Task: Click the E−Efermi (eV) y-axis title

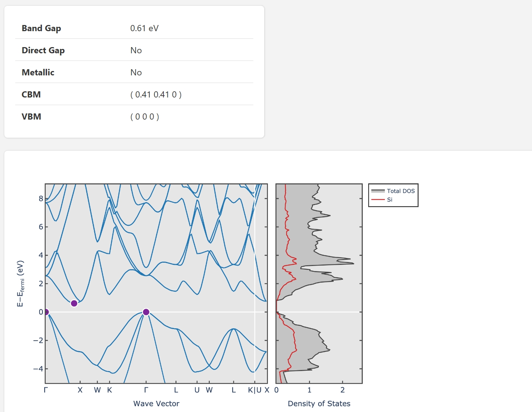Action: [20, 283]
